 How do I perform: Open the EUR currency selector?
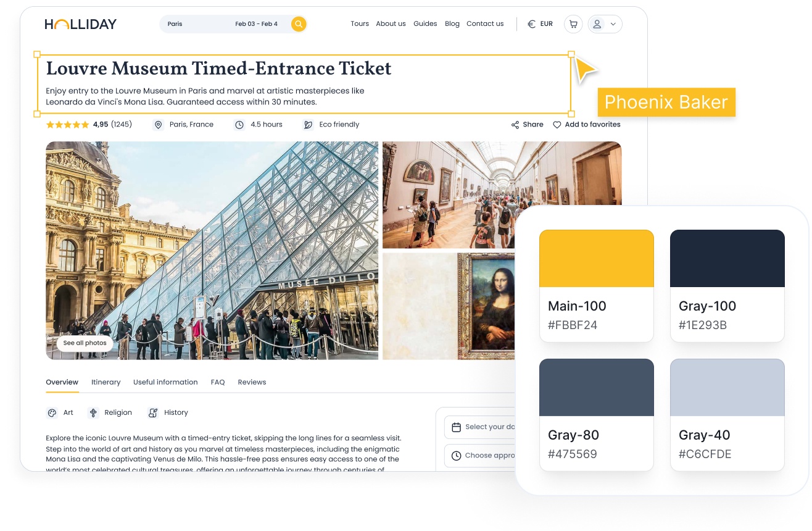coord(540,24)
